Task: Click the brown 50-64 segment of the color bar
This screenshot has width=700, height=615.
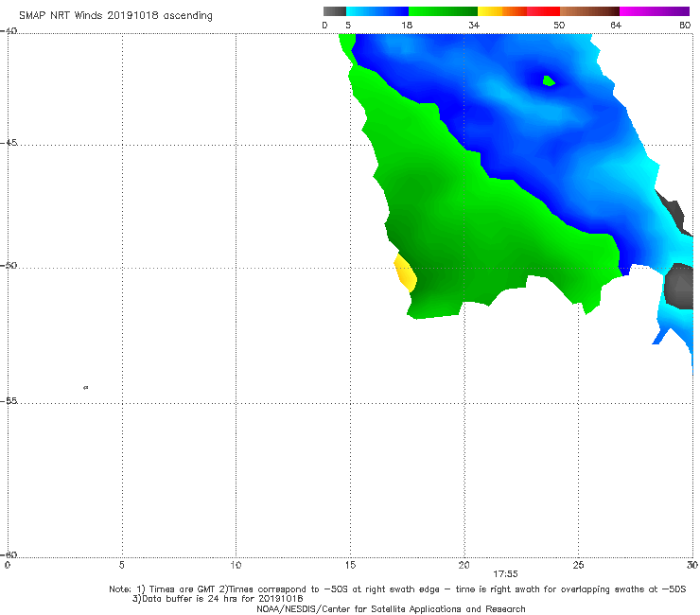Action: pos(589,11)
